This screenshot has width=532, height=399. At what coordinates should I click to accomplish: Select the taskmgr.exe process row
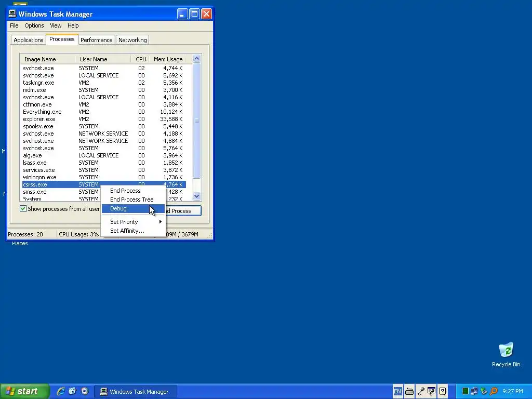pos(104,83)
